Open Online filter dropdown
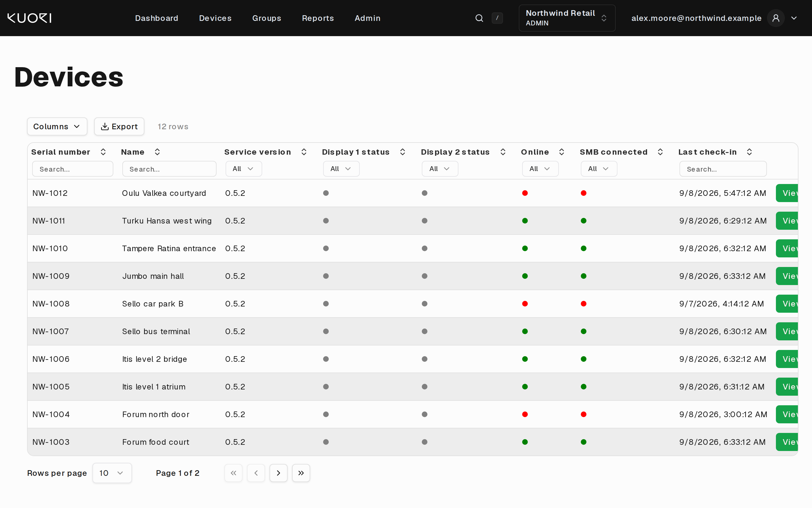This screenshot has width=812, height=508. tap(540, 169)
